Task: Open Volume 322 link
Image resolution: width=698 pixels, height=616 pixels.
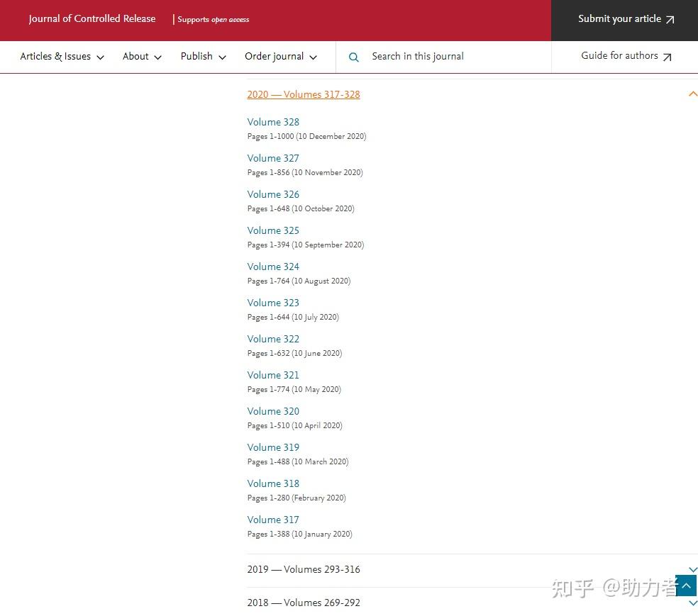Action: coord(273,339)
